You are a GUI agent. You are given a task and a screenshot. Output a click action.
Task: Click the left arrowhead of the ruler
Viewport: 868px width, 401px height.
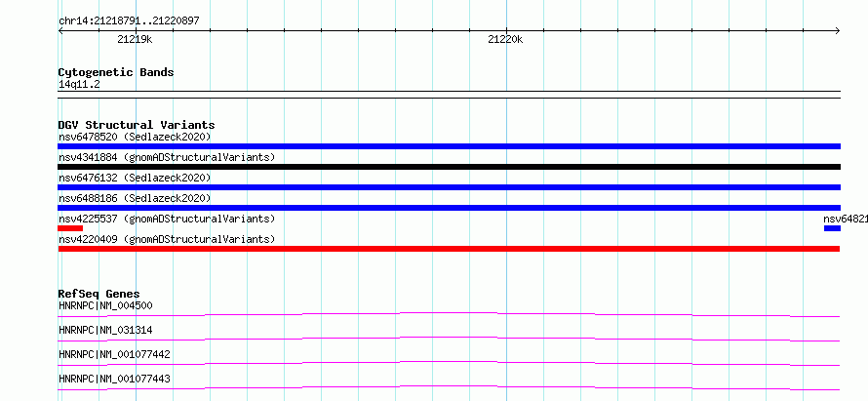(x=60, y=31)
